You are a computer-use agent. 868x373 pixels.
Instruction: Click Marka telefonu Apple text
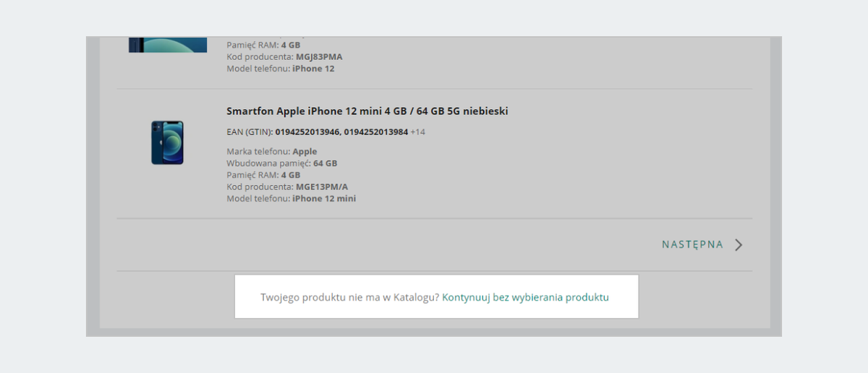coord(272,152)
